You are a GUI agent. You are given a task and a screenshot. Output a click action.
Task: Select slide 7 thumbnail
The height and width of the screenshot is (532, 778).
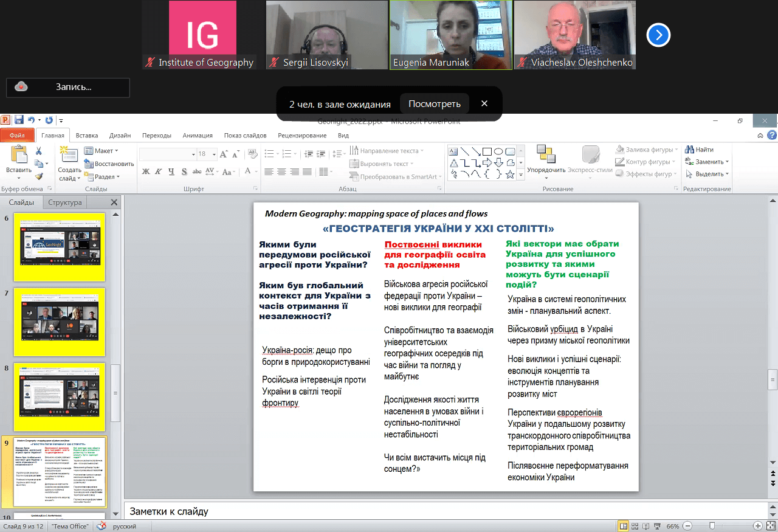point(60,322)
